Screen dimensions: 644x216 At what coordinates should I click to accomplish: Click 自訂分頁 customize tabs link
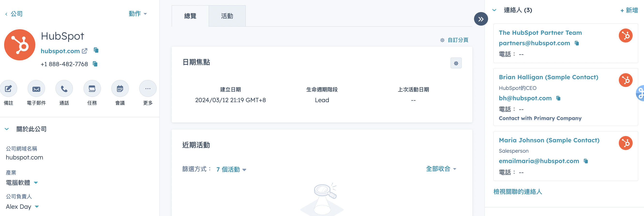(x=458, y=40)
